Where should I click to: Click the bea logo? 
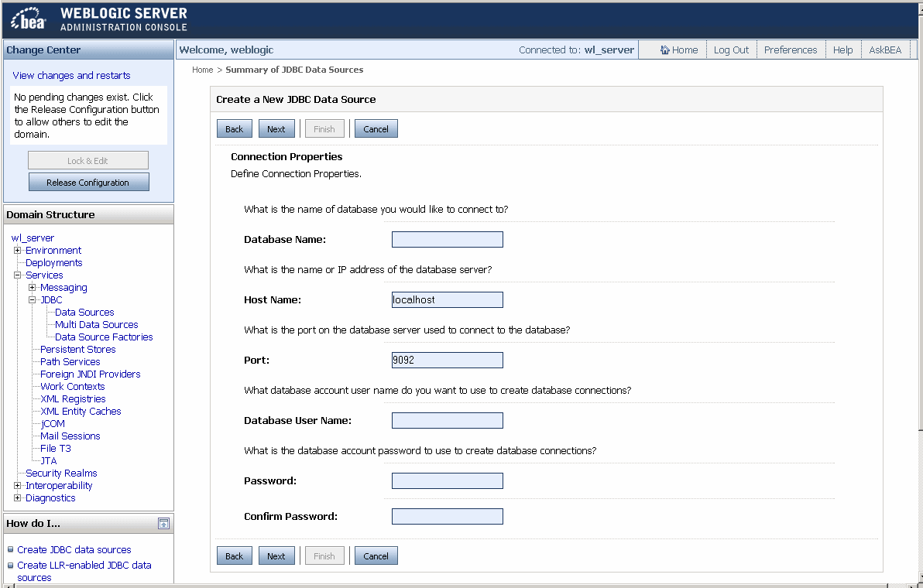click(26, 17)
